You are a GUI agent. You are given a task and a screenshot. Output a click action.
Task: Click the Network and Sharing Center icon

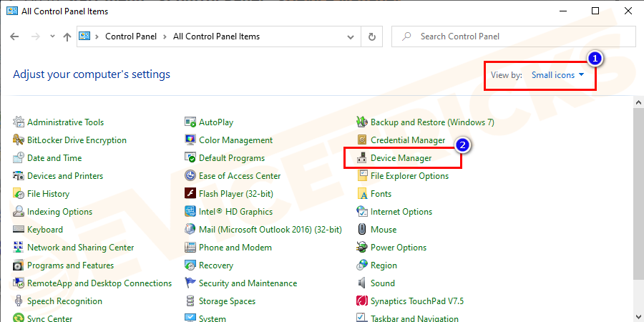(x=19, y=248)
